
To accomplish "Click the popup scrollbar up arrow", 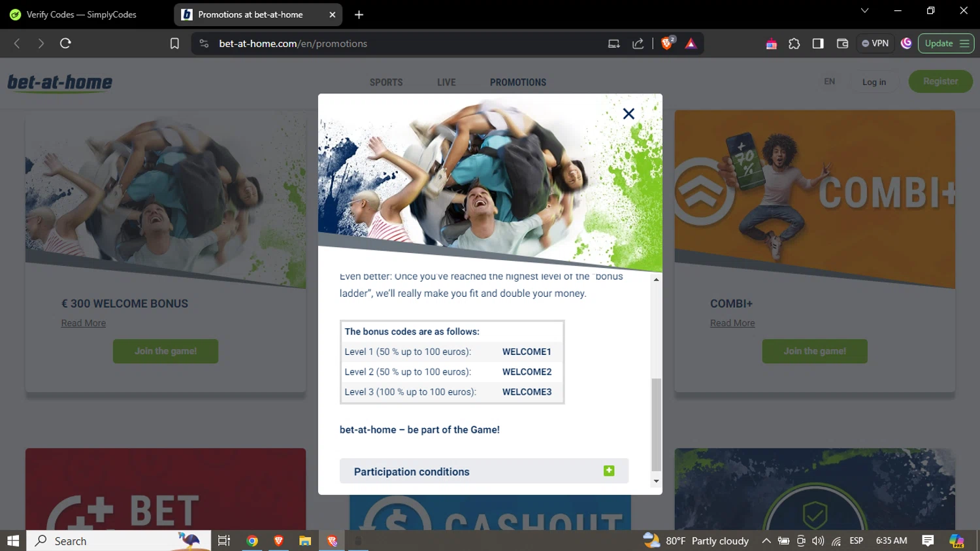I will 656,280.
